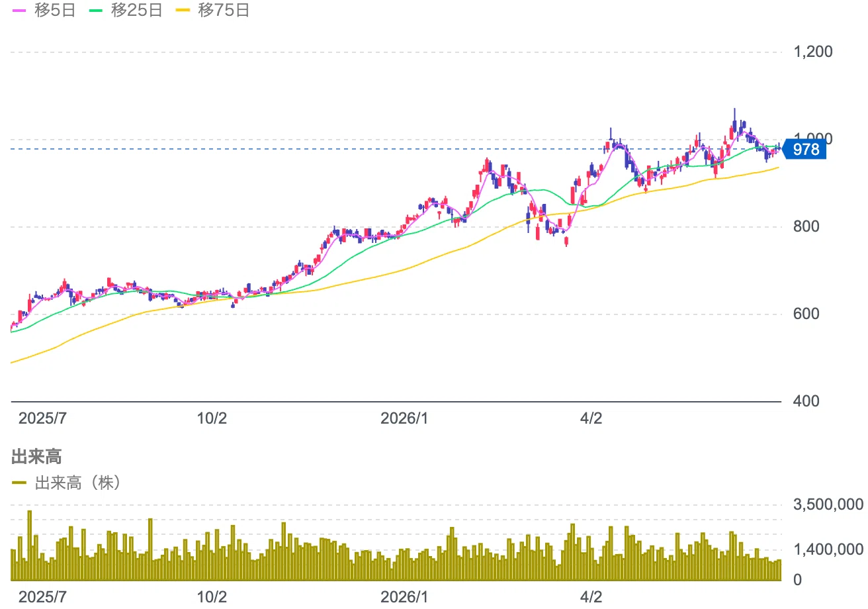Toggle the 移5日 moving average legend
This screenshot has height=609, width=868.
pos(44,11)
